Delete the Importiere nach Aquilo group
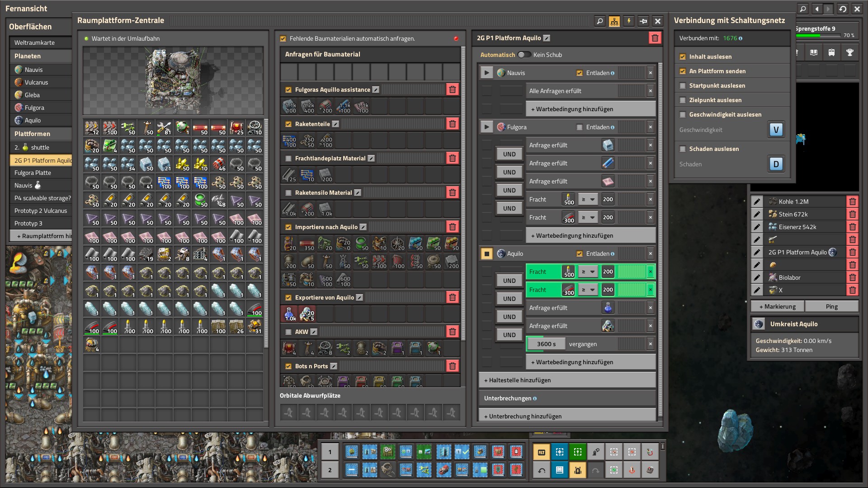Image resolution: width=868 pixels, height=488 pixels. [x=452, y=227]
